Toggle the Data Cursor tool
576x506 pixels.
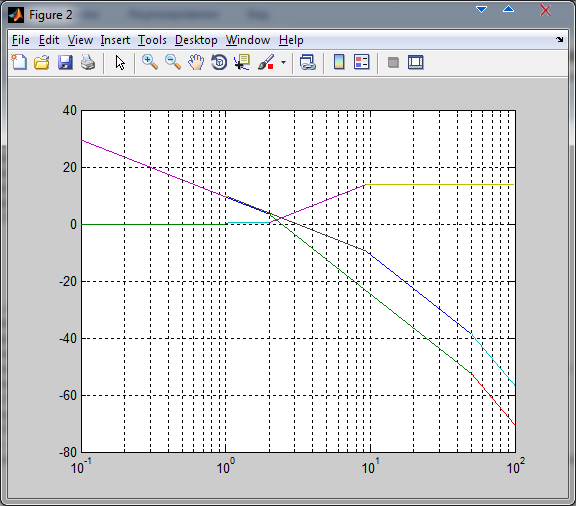[x=242, y=62]
